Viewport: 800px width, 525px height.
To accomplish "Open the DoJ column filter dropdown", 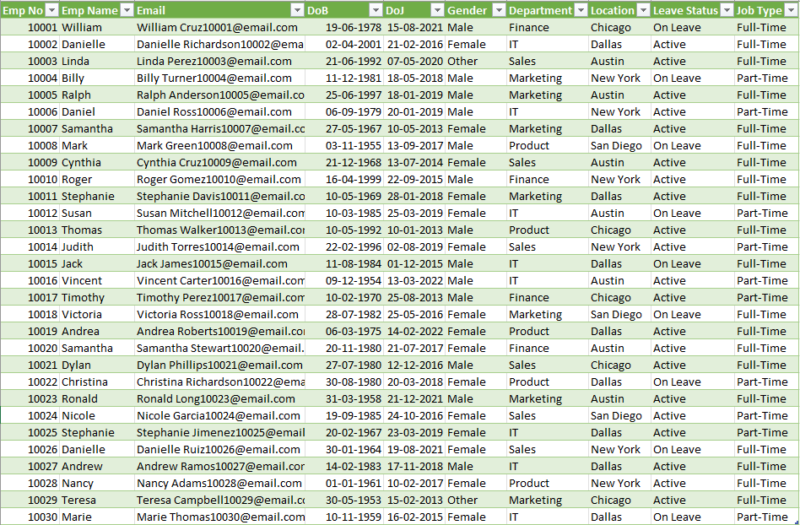I will click(x=437, y=10).
